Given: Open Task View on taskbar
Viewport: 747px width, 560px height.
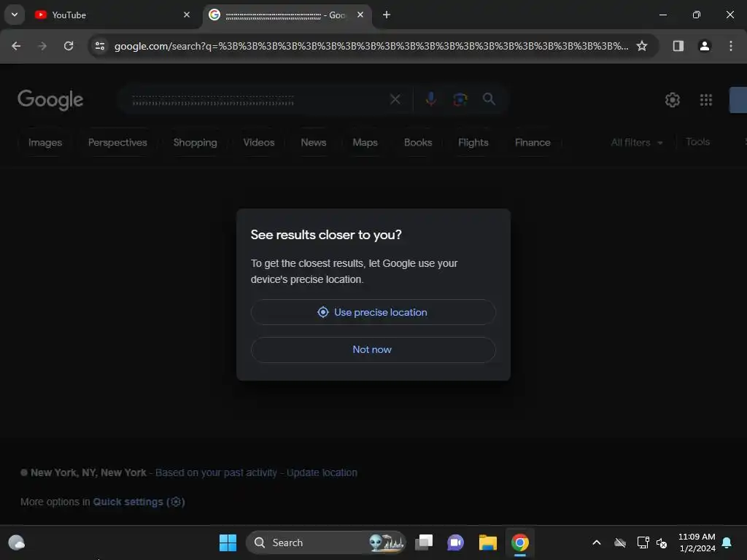Looking at the screenshot, I should click(424, 542).
